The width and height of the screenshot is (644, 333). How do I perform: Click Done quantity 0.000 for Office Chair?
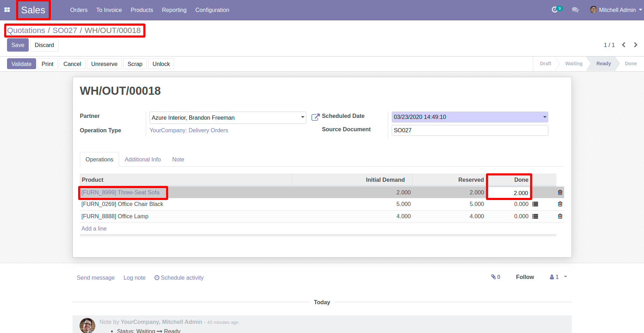(x=521, y=204)
